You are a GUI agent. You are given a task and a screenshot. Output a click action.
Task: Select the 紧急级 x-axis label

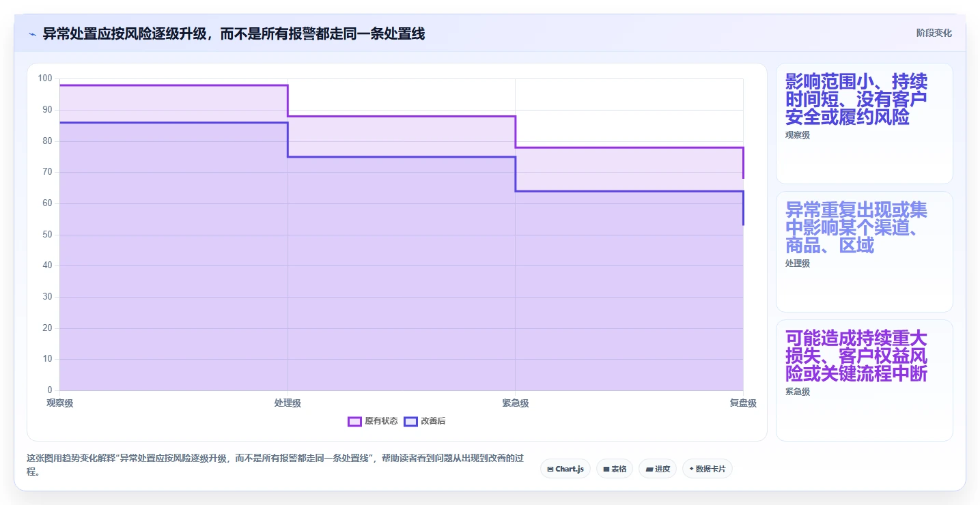tap(516, 403)
